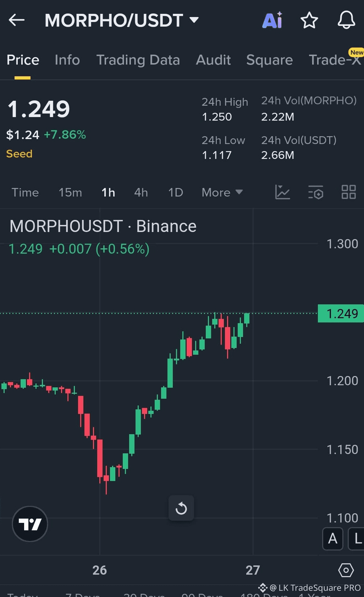Tap the 1.100 price axis label
The image size is (364, 597).
click(342, 518)
